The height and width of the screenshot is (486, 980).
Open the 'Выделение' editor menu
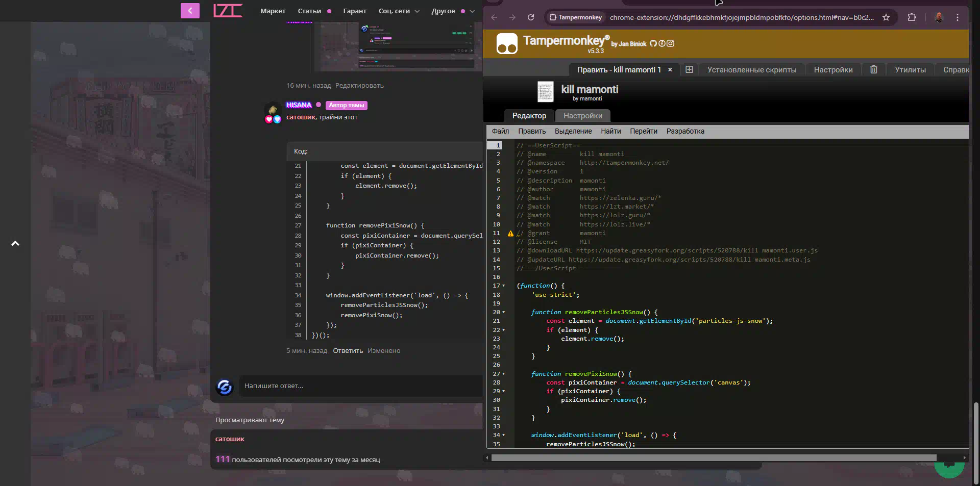[x=573, y=131]
